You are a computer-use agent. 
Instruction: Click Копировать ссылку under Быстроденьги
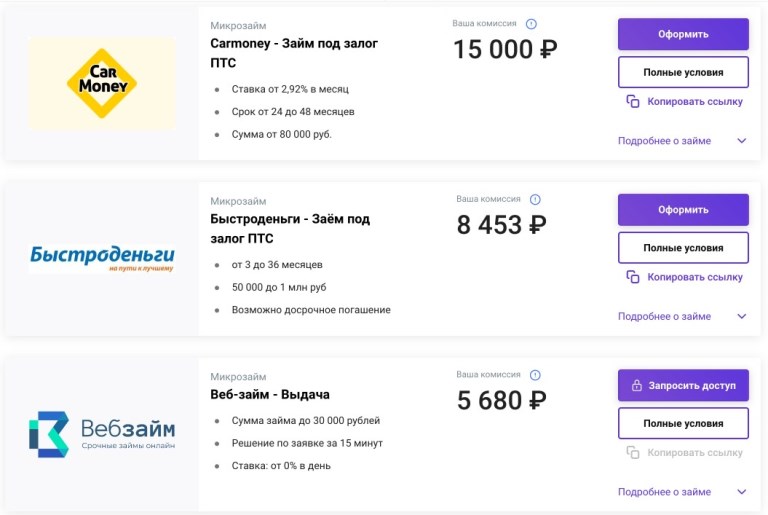(x=694, y=277)
